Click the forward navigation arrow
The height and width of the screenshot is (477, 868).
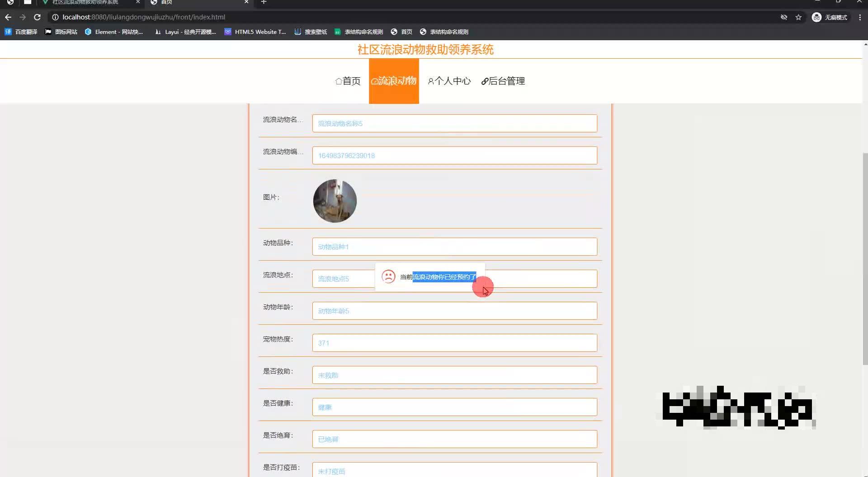(x=23, y=17)
